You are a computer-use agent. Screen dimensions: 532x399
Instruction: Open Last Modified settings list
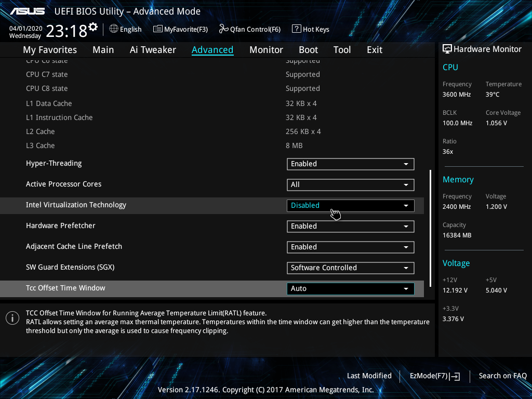tap(369, 376)
